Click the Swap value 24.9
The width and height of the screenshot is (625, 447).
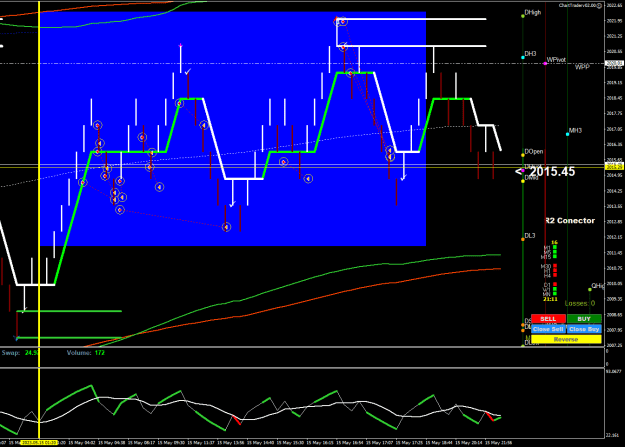pos(31,353)
